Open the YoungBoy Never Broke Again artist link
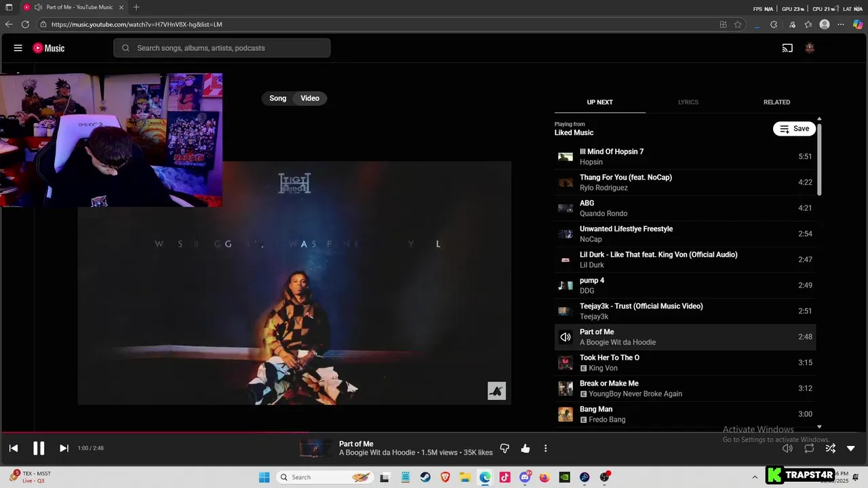868x488 pixels. tap(635, 394)
